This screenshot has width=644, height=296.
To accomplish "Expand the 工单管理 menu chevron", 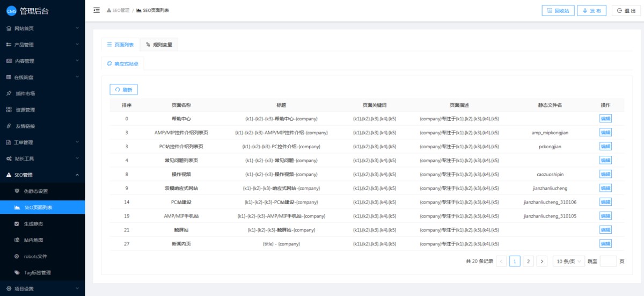I will click(77, 142).
